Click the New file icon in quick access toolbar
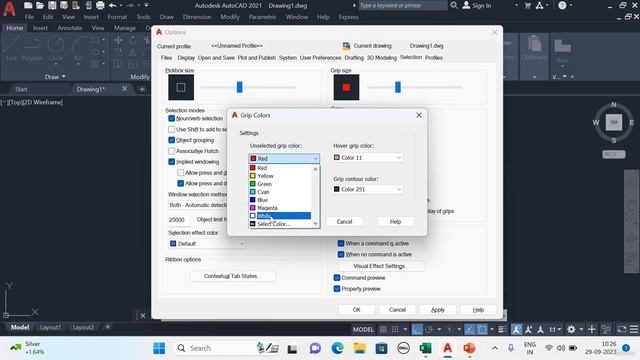This screenshot has height=360, width=640. coord(28,6)
